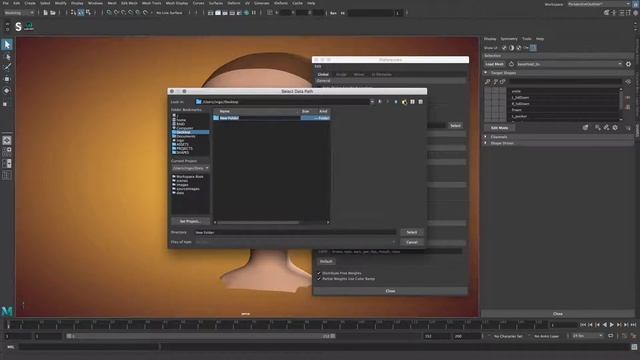The image size is (640, 360).
Task: Click the time range slider bar
Action: coord(200,336)
